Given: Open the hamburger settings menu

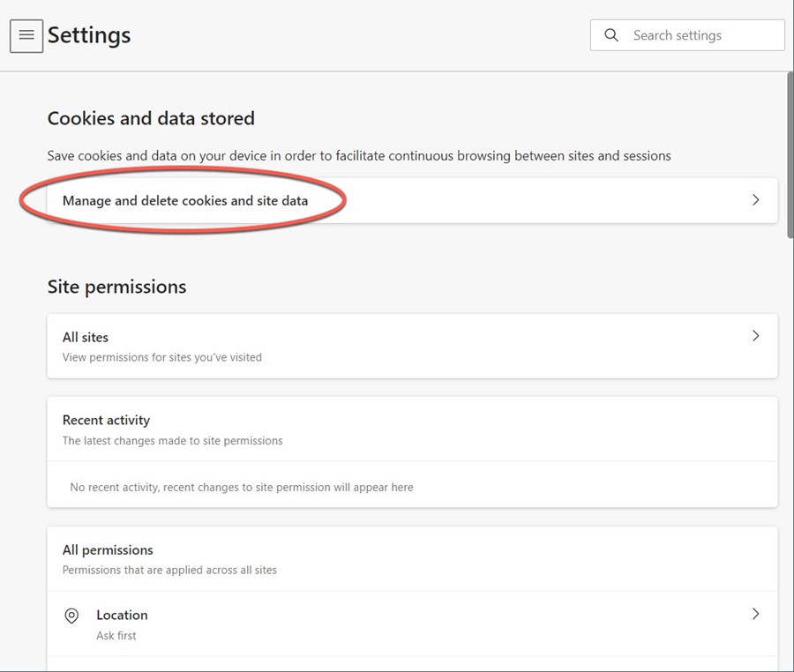Looking at the screenshot, I should coord(26,36).
